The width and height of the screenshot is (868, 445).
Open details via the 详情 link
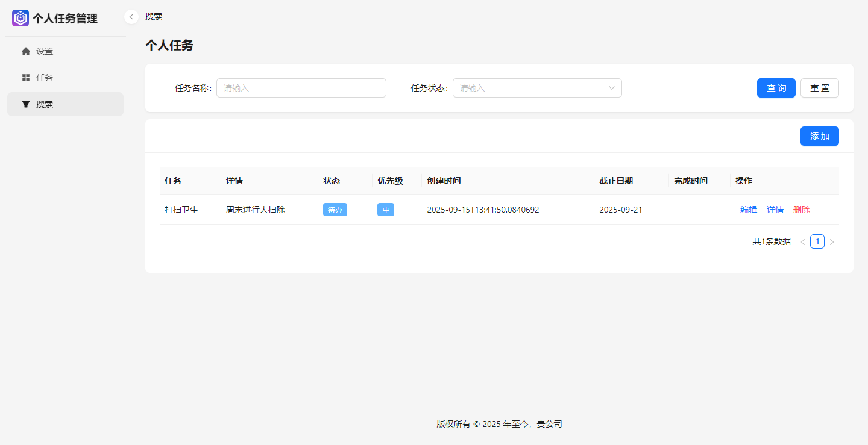point(775,209)
